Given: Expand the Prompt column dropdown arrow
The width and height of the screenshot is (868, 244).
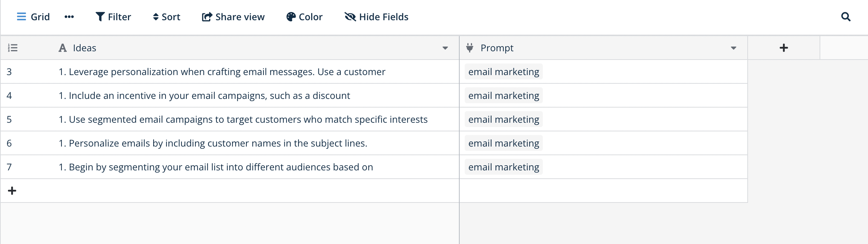Looking at the screenshot, I should click(734, 48).
